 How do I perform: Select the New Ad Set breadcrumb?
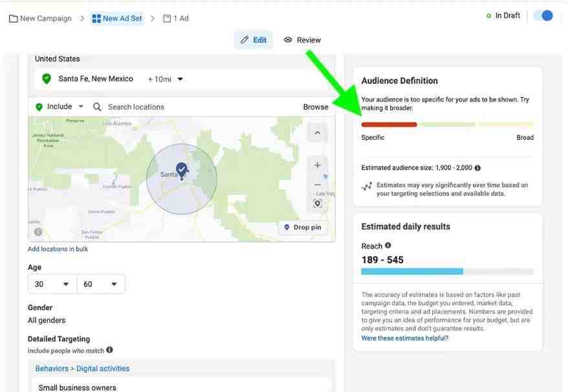[x=117, y=19]
